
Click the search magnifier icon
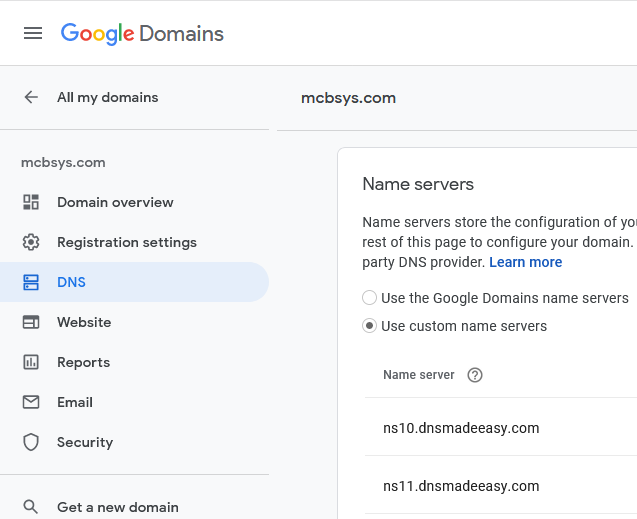coord(31,507)
